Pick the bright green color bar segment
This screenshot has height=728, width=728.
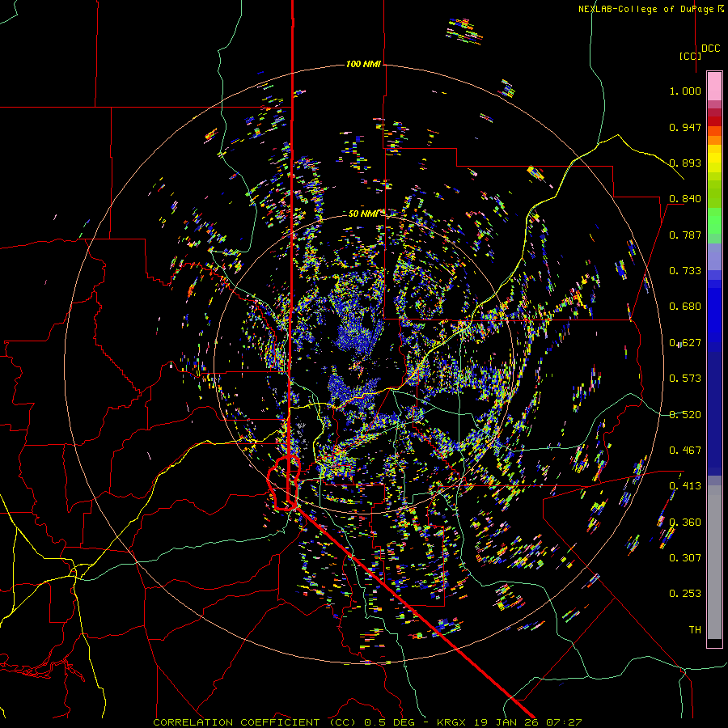(714, 221)
